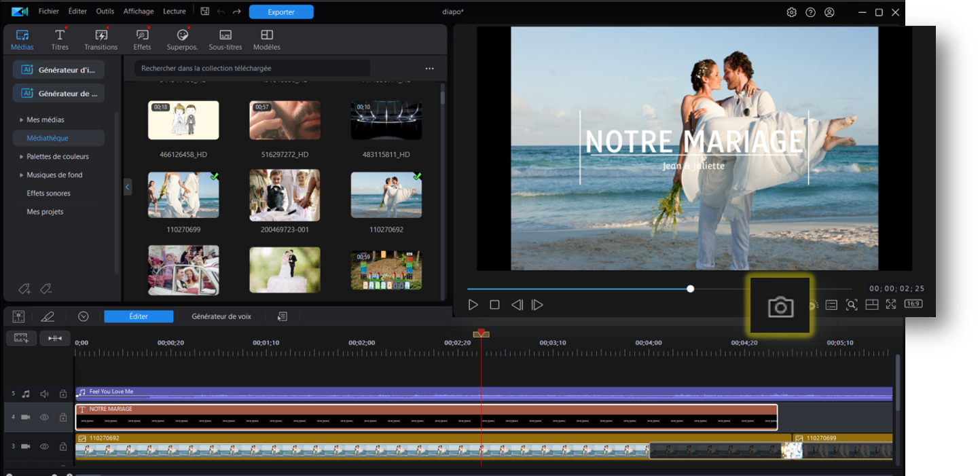Open the Superpos. overlays room
980x476 pixels.
point(182,40)
